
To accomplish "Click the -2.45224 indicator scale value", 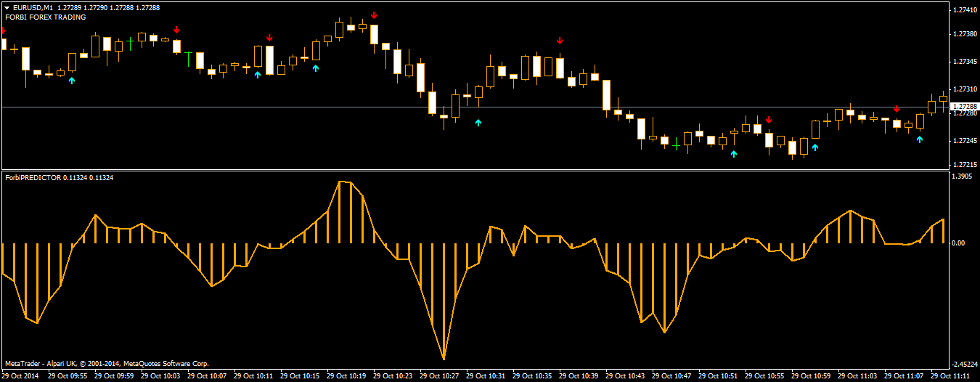I will click(965, 364).
